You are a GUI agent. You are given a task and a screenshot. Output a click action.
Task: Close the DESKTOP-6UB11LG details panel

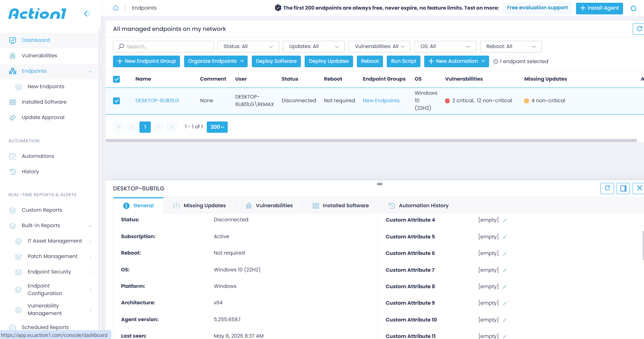pos(639,188)
